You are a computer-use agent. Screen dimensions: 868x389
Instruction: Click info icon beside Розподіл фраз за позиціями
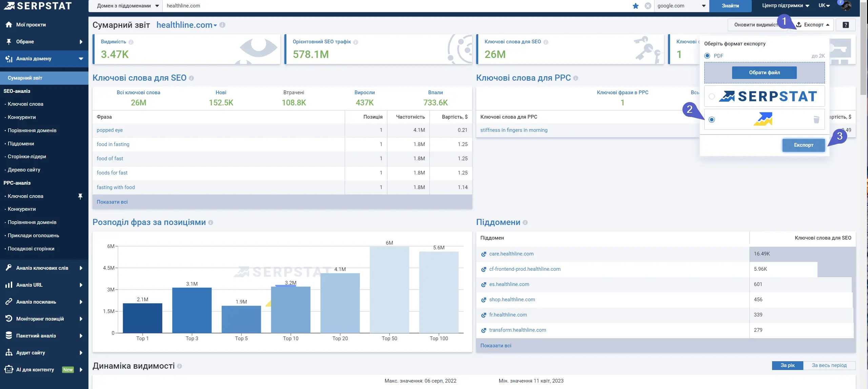(210, 223)
